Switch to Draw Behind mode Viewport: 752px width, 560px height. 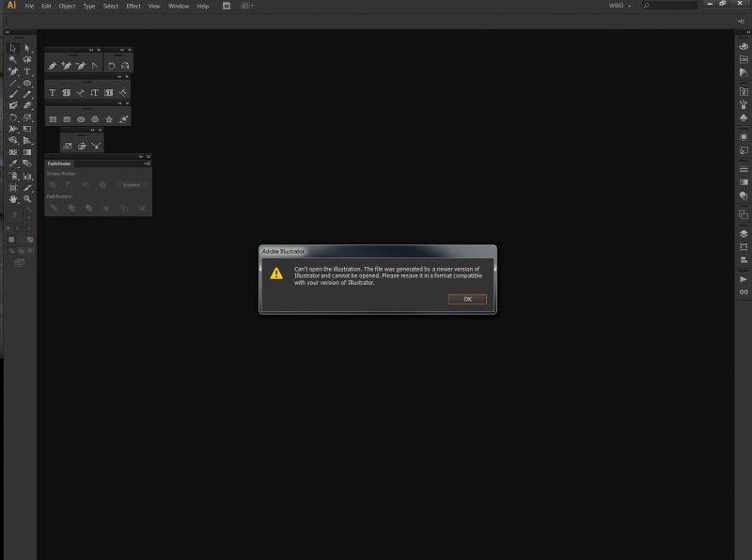pyautogui.click(x=21, y=251)
